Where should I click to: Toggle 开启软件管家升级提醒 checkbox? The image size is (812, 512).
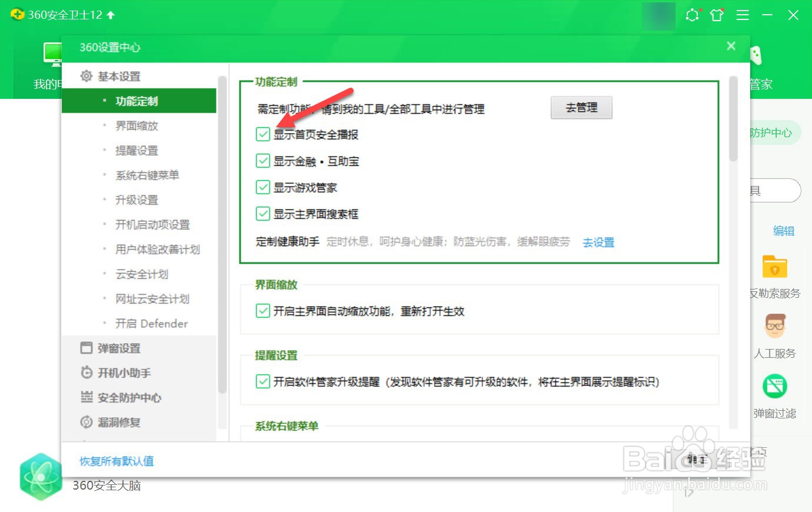263,381
